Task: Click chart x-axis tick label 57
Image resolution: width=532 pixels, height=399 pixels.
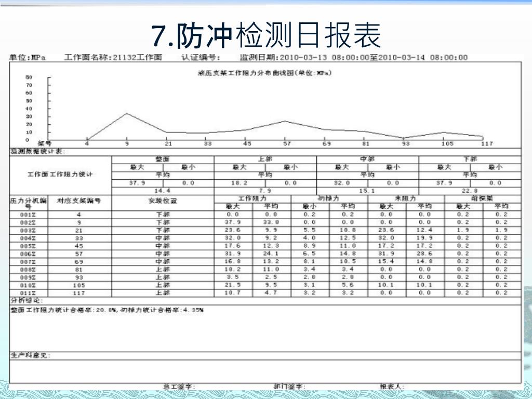Action: point(287,143)
